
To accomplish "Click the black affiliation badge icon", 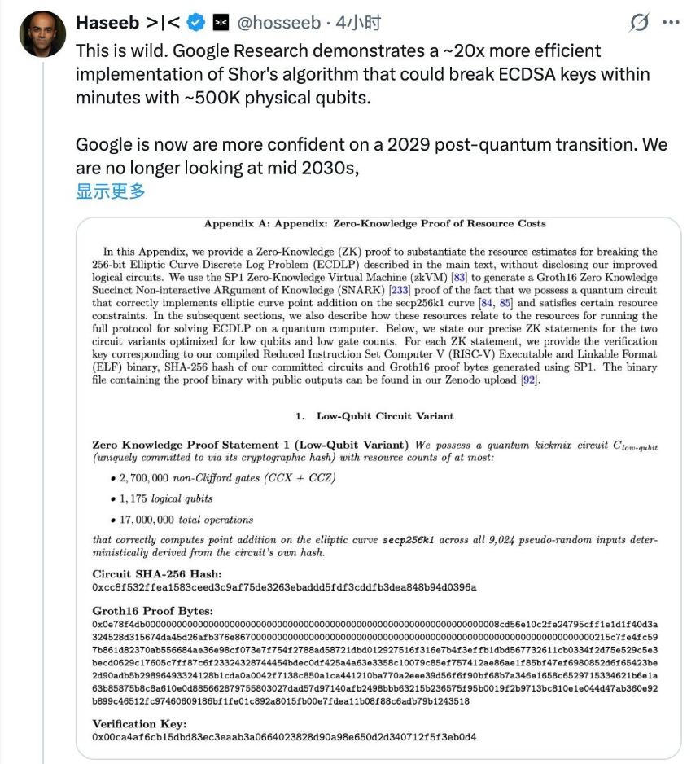I will click(x=220, y=23).
